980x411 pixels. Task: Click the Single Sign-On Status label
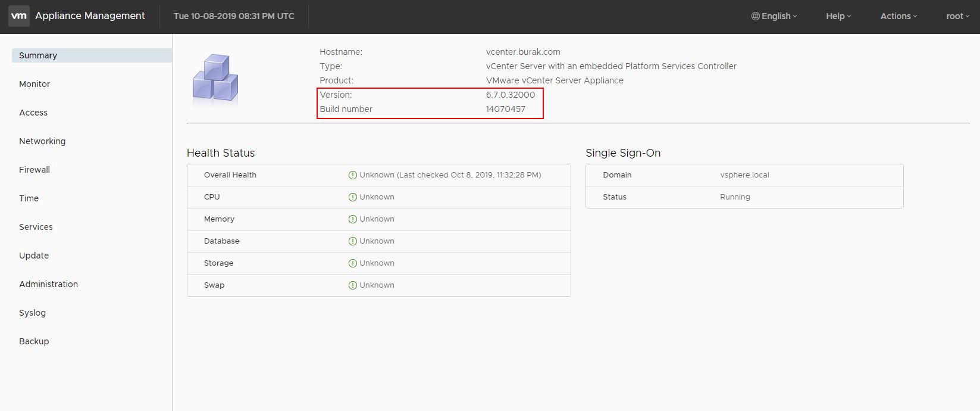615,197
